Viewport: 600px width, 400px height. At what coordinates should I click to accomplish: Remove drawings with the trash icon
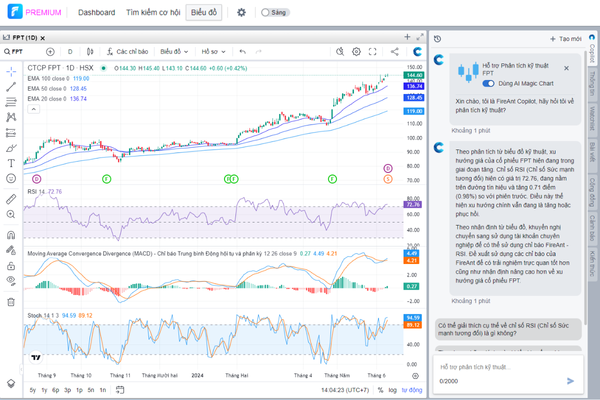click(11, 302)
